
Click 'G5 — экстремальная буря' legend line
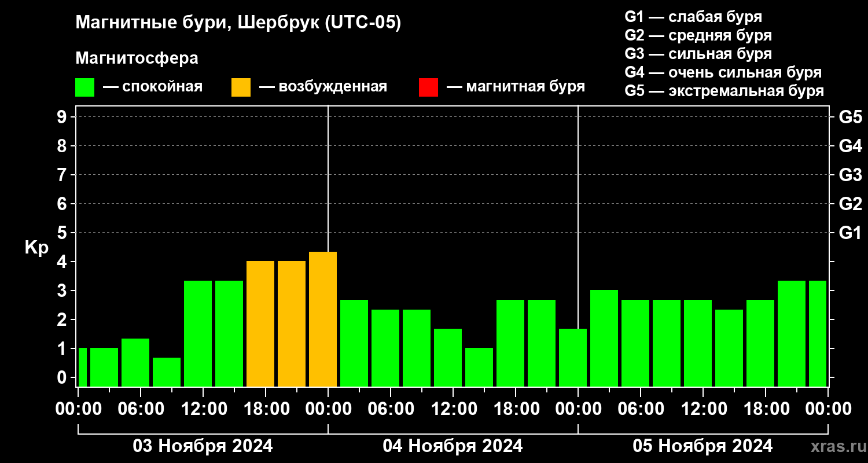click(x=724, y=91)
